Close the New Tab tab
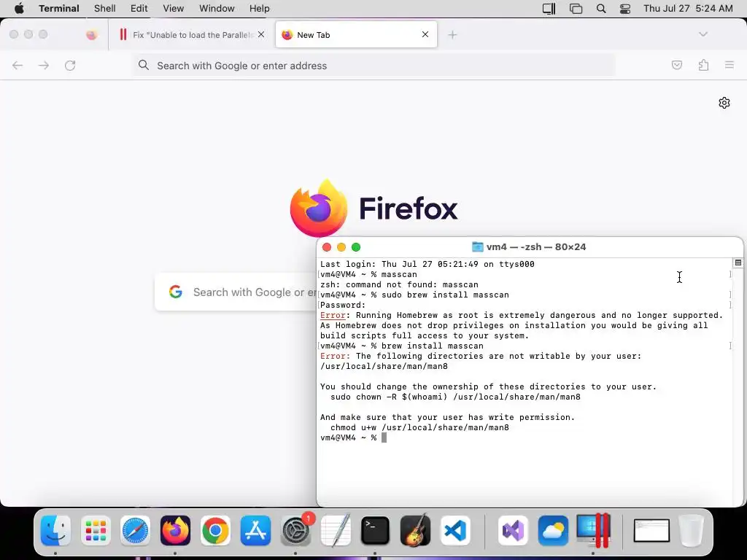747x560 pixels. pos(425,34)
